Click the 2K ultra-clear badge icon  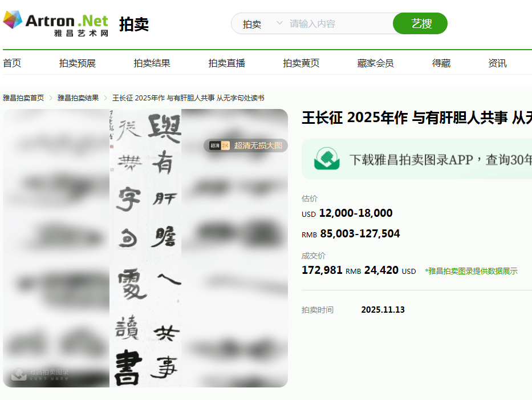219,146
